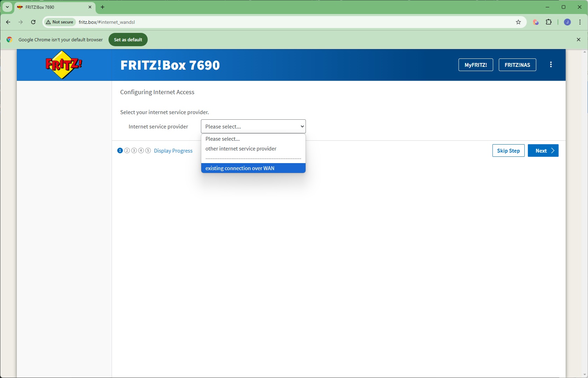The width and height of the screenshot is (588, 378).
Task: Click the 'Configuring Internet Access' heading
Action: (157, 92)
